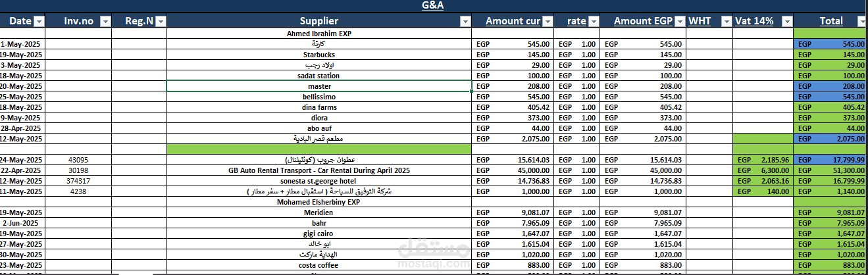Open the Amount EGP filter dropdown

click(679, 21)
